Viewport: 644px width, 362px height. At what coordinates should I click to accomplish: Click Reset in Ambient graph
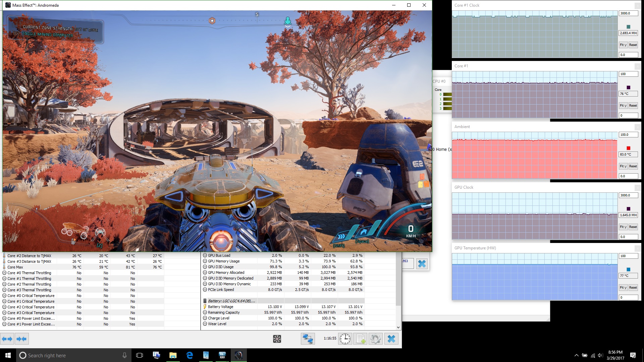[x=633, y=166]
